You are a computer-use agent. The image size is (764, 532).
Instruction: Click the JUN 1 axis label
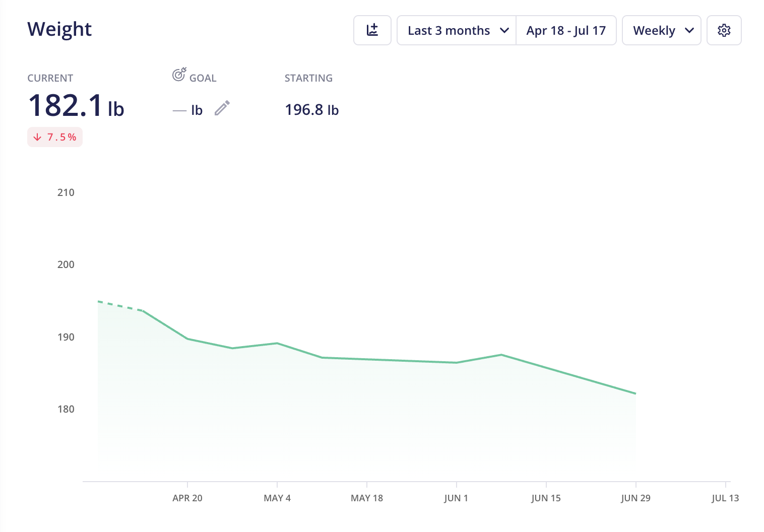[456, 498]
